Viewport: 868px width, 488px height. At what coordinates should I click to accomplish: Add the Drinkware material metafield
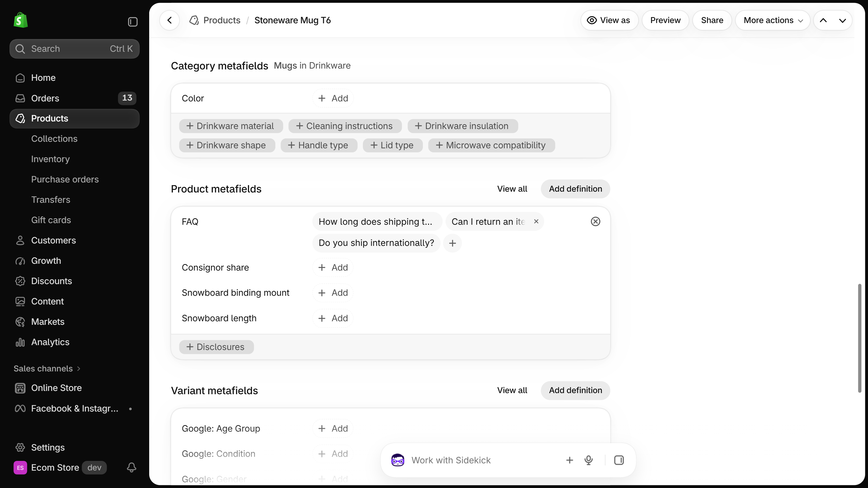click(x=231, y=126)
